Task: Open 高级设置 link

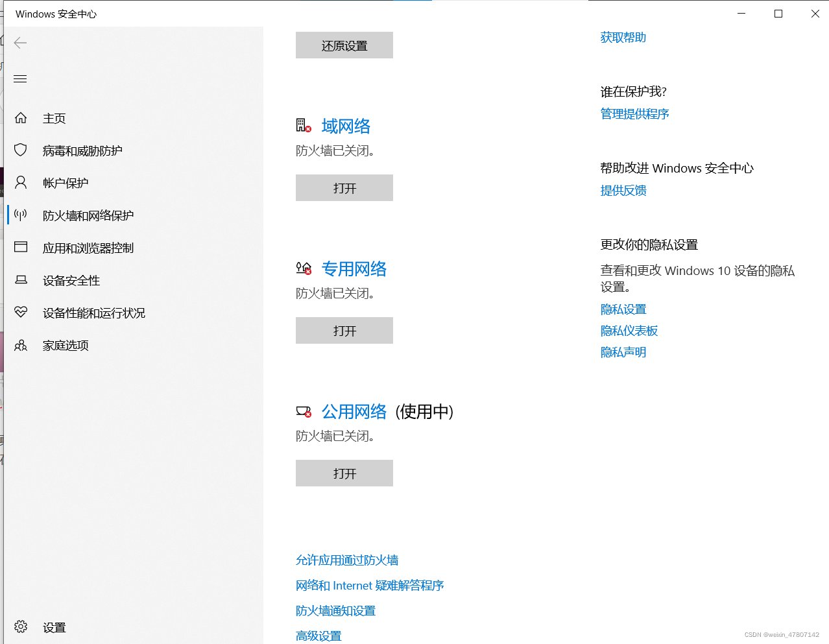Action: (318, 636)
